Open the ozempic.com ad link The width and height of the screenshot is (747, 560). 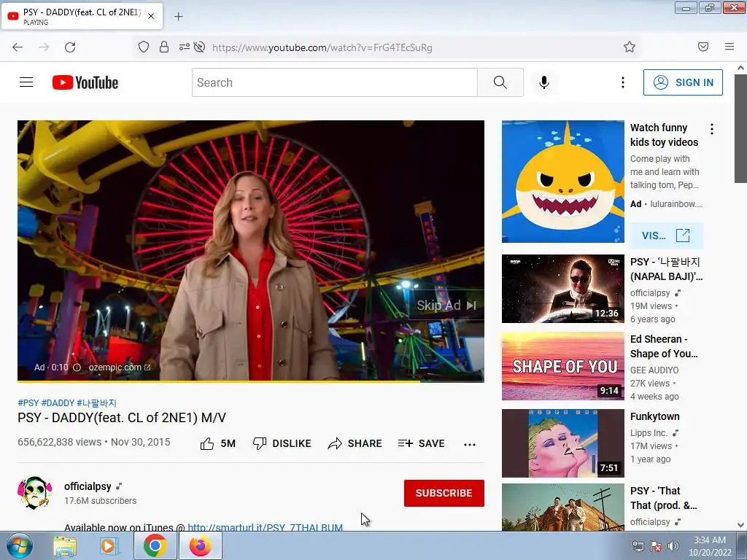119,367
